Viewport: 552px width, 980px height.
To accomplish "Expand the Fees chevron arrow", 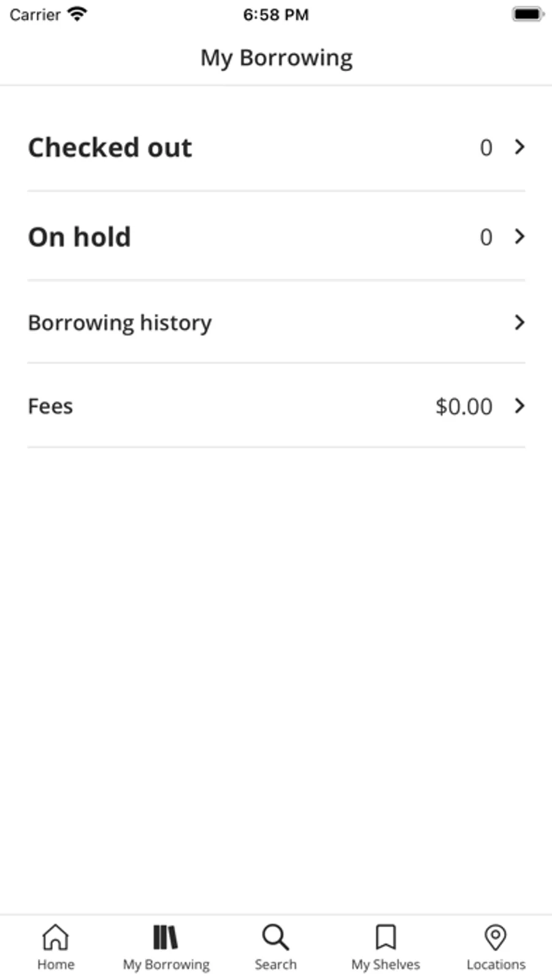I will (x=519, y=406).
